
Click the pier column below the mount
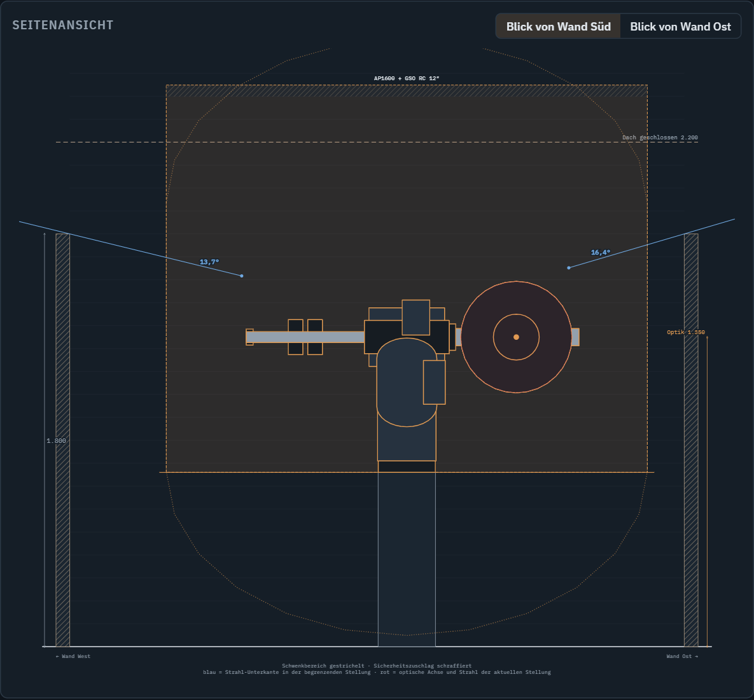[x=407, y=559]
